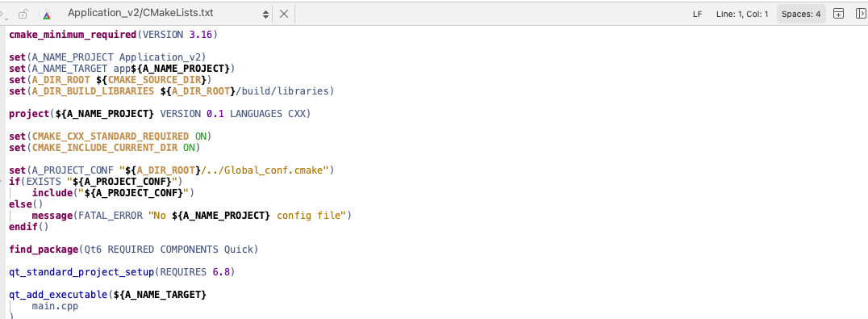Click the CMake file type icon
The height and width of the screenshot is (319, 868).
[47, 15]
